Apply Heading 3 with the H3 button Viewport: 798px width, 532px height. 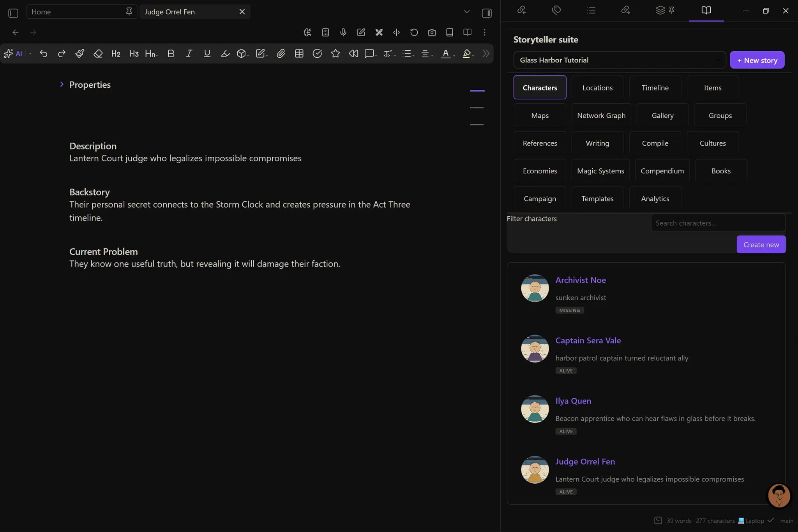tap(134, 54)
